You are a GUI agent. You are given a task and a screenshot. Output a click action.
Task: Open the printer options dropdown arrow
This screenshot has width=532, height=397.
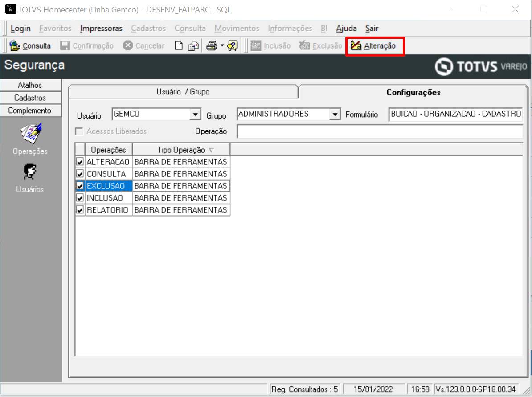tap(222, 45)
